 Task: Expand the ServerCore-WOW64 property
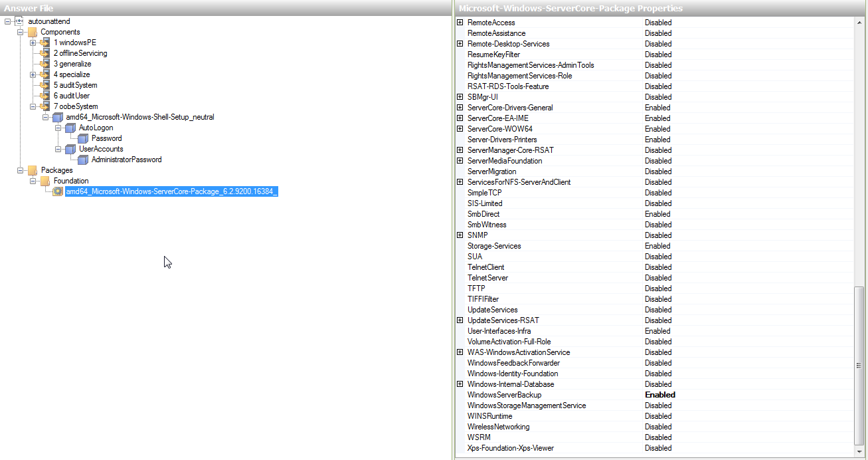click(460, 129)
